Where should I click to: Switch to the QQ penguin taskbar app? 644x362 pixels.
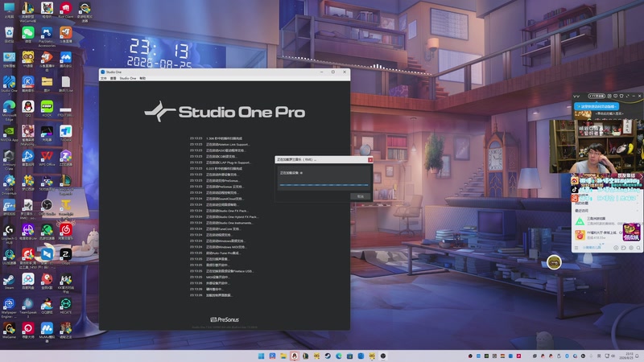(295, 356)
